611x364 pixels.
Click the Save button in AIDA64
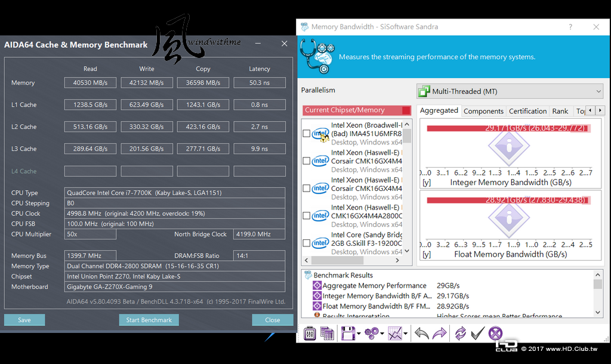[x=24, y=320]
